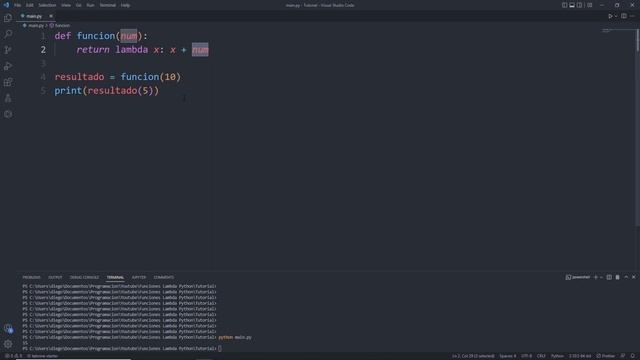
Task: Split the terminal
Action: [609, 277]
